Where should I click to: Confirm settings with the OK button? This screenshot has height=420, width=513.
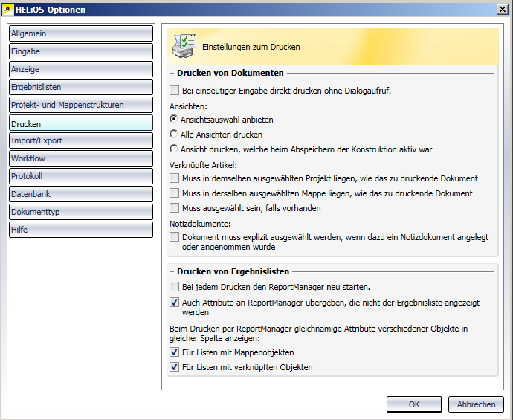pos(414,404)
